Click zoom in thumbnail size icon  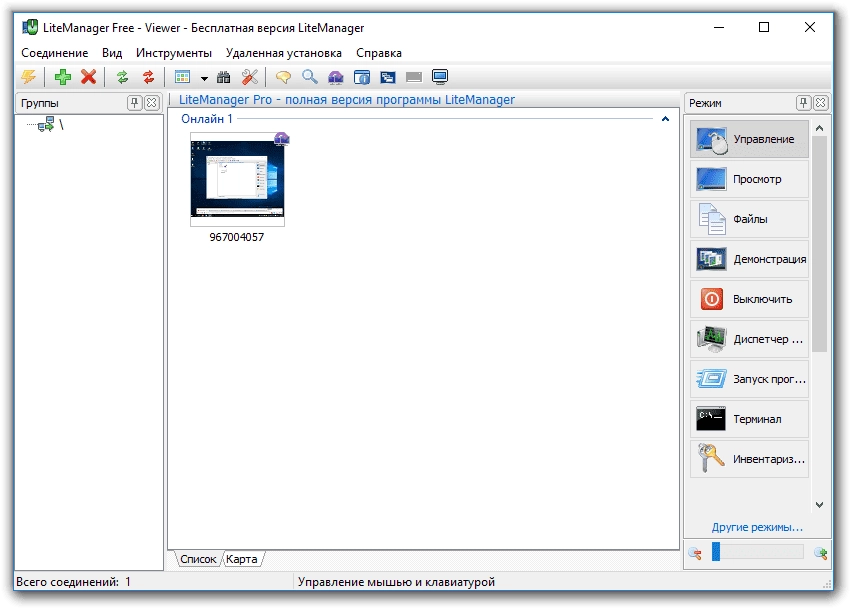(821, 554)
